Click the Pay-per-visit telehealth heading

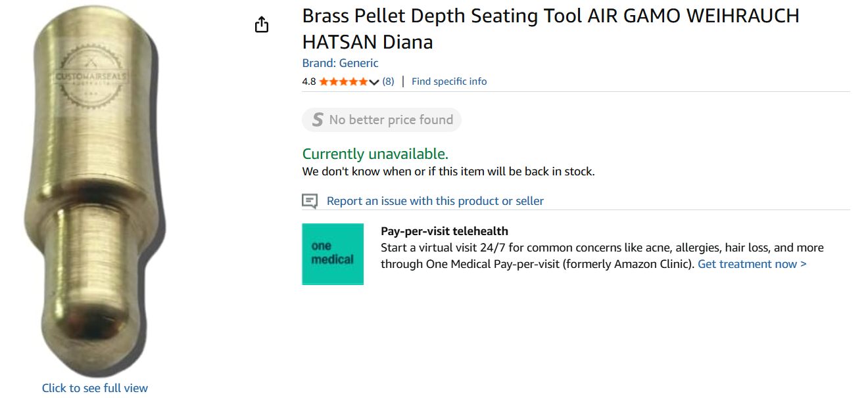(x=445, y=231)
